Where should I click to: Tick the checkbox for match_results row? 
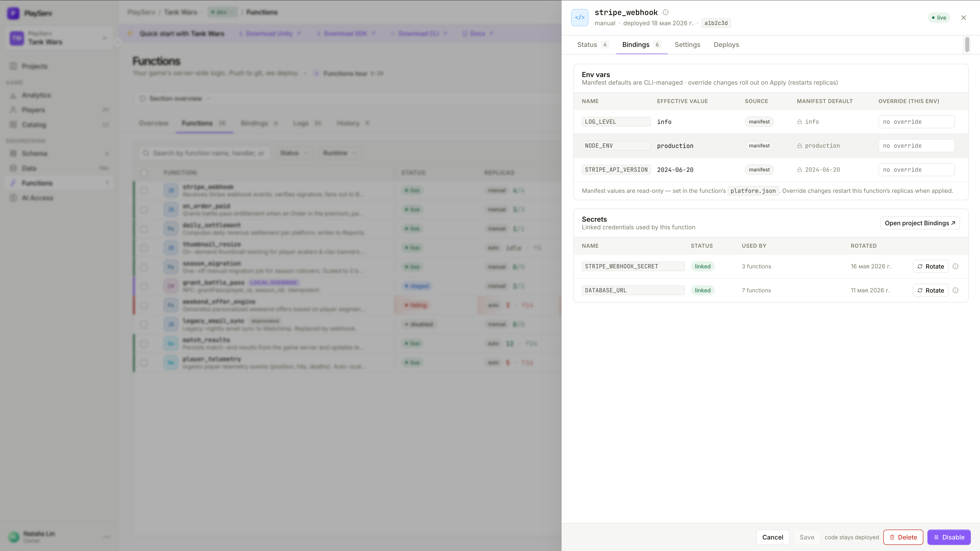click(x=144, y=343)
